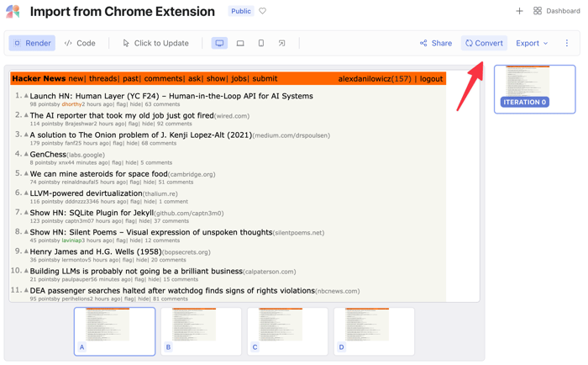Click the Hacker News title link

click(x=39, y=78)
